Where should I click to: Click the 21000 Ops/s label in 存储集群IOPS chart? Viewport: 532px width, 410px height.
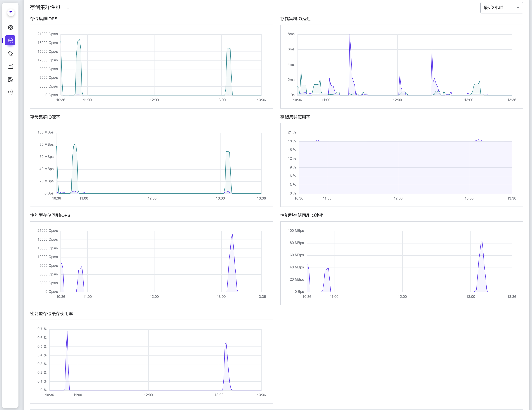tap(48, 34)
